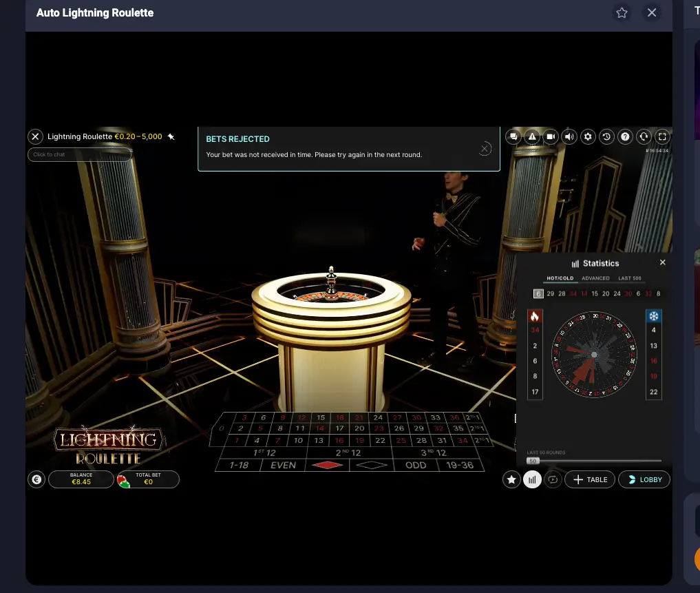Click the + TABLE button

tap(590, 479)
